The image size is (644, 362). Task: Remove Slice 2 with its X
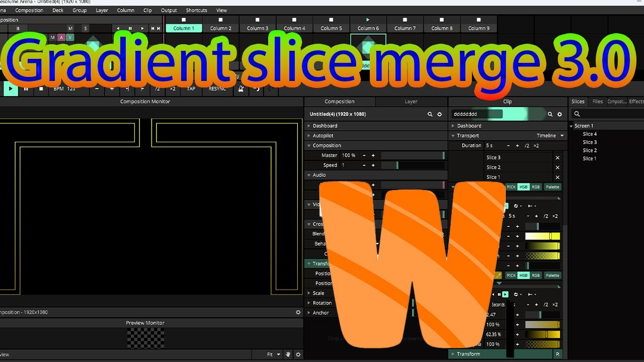557,167
